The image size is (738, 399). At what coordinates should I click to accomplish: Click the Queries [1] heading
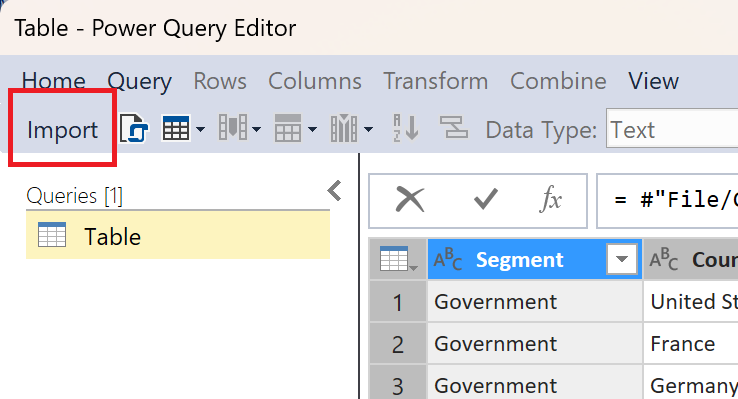pos(74,196)
